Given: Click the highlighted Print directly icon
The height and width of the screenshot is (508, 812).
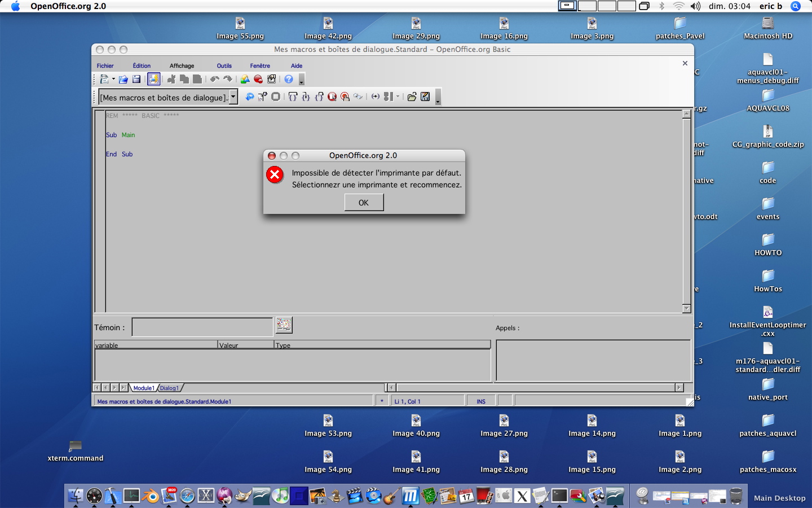Looking at the screenshot, I should click(x=153, y=79).
